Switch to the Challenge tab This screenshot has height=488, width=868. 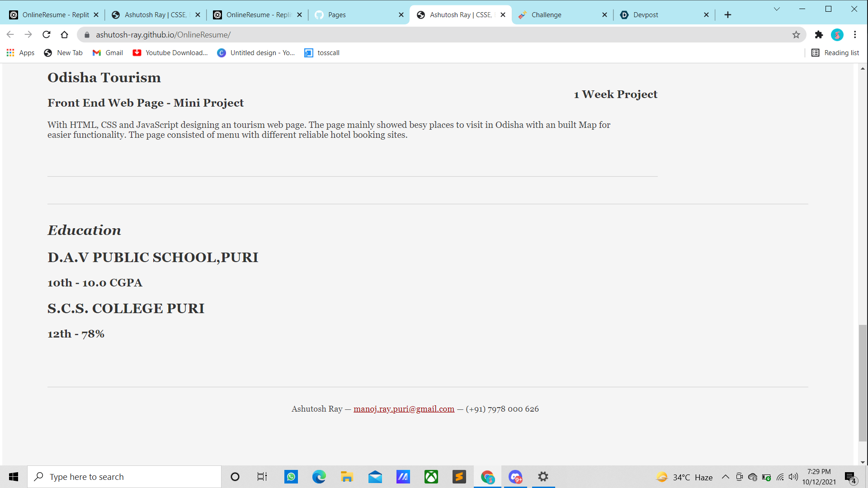[x=546, y=15]
